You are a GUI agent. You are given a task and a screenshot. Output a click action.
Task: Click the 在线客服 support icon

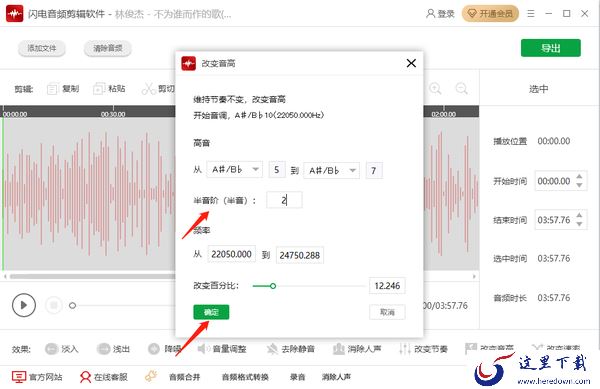point(85,377)
